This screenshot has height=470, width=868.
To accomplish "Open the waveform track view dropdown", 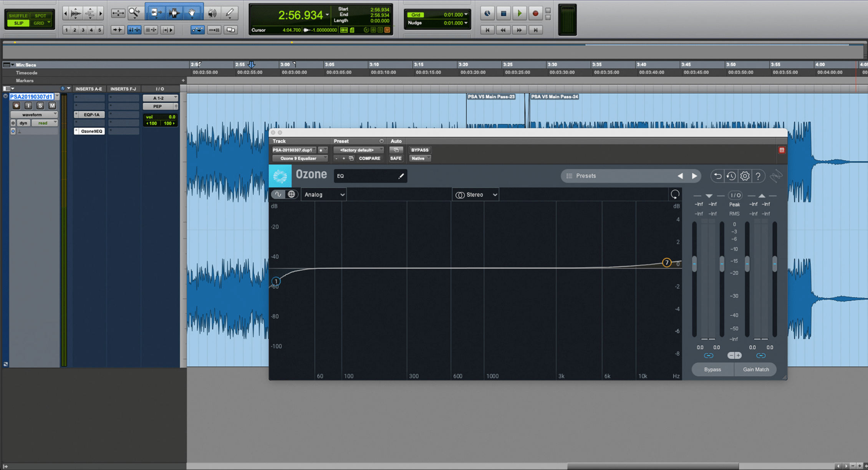I will click(34, 114).
